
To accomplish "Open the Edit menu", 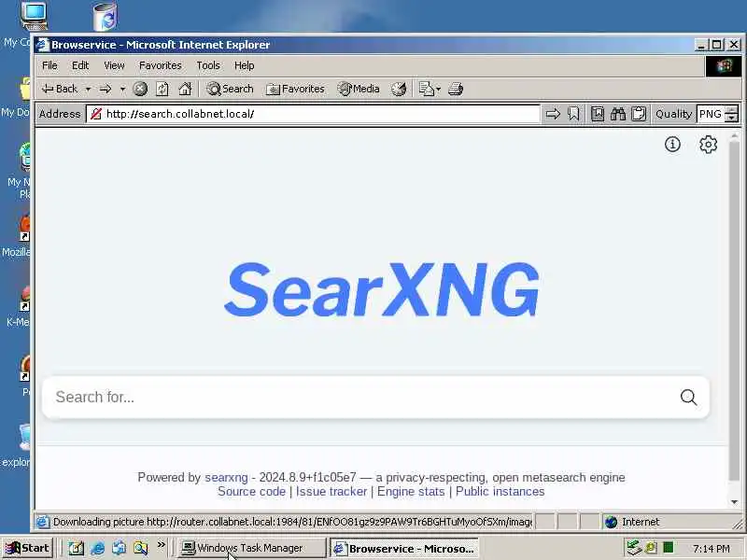I will click(80, 65).
